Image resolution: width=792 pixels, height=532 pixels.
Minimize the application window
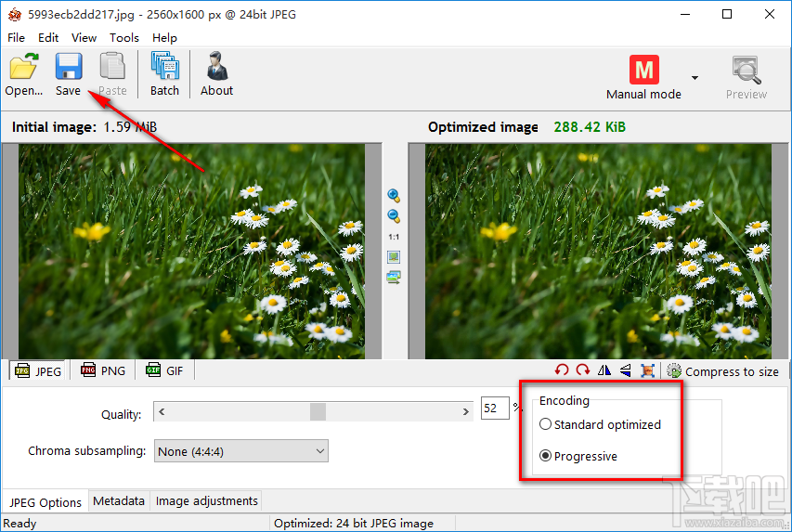685,14
